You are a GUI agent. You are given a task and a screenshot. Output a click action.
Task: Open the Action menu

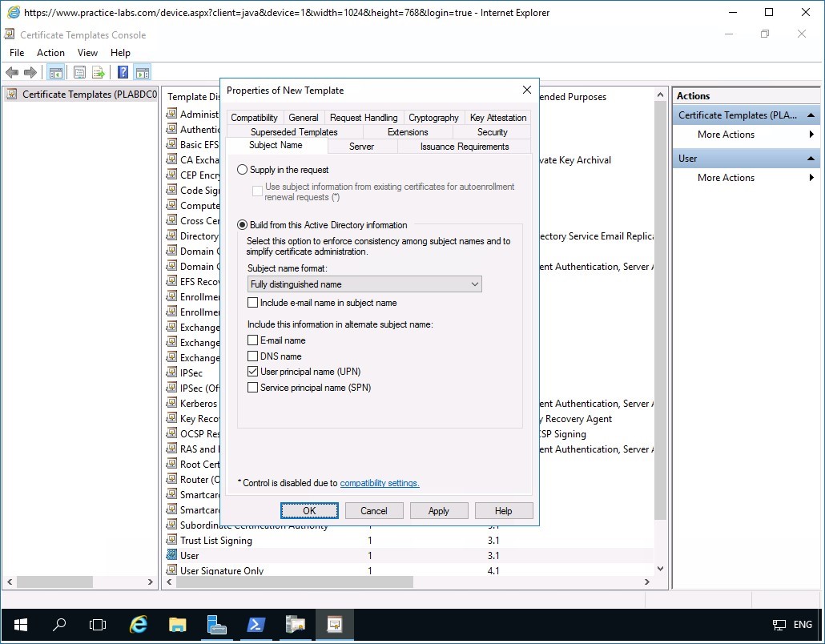click(x=50, y=52)
